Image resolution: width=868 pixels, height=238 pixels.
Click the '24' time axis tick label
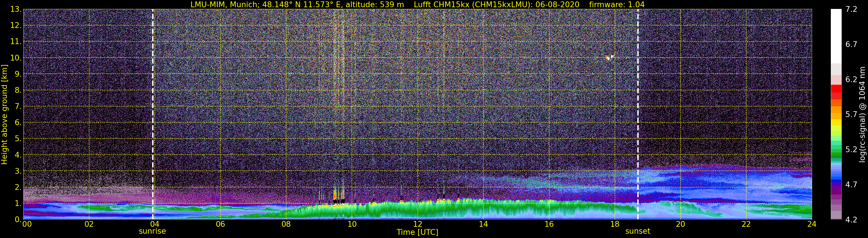(x=812, y=224)
